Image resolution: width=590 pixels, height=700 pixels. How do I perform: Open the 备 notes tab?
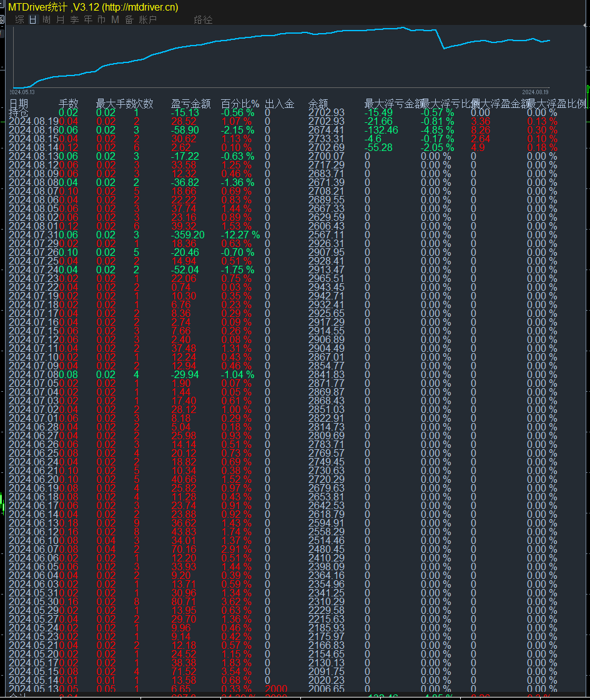129,19
